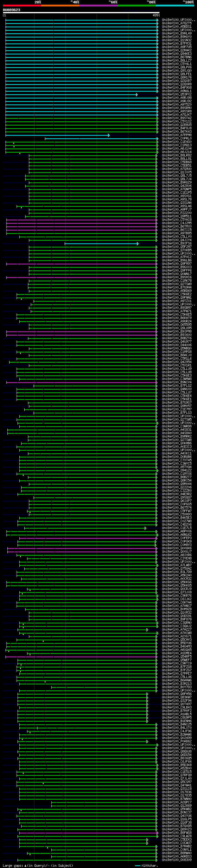Select the query name AU089623
Viewport: 197px width, 868px height.
[11, 10]
